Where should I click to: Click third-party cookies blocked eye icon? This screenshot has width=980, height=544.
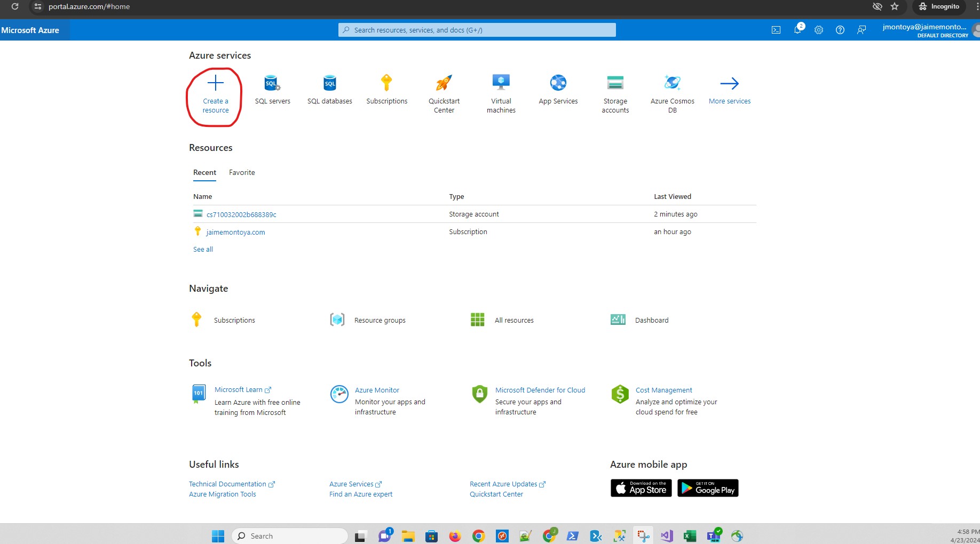tap(877, 6)
